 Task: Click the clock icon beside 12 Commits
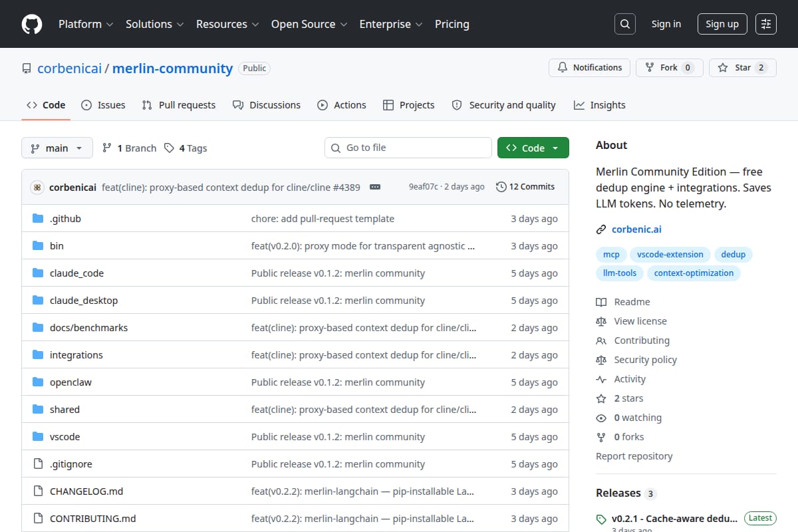[501, 187]
